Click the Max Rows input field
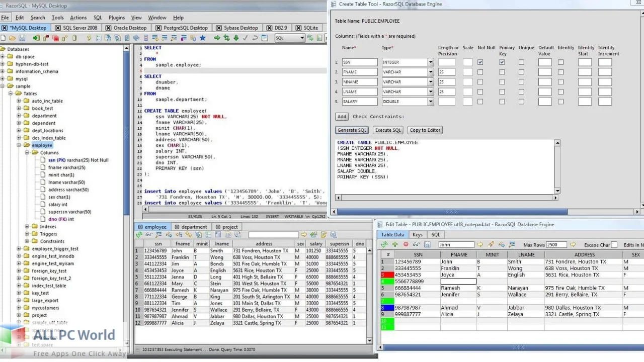 click(556, 244)
